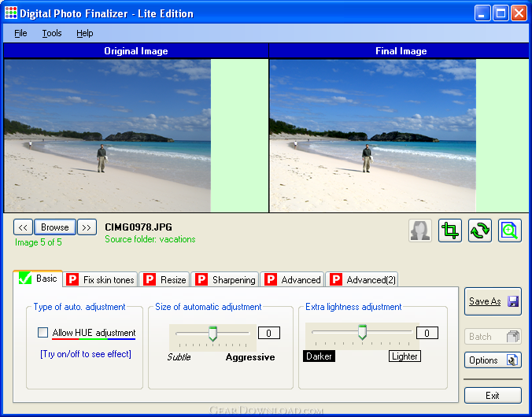
Task: Click the green rotate arrows icon
Action: coord(480,231)
